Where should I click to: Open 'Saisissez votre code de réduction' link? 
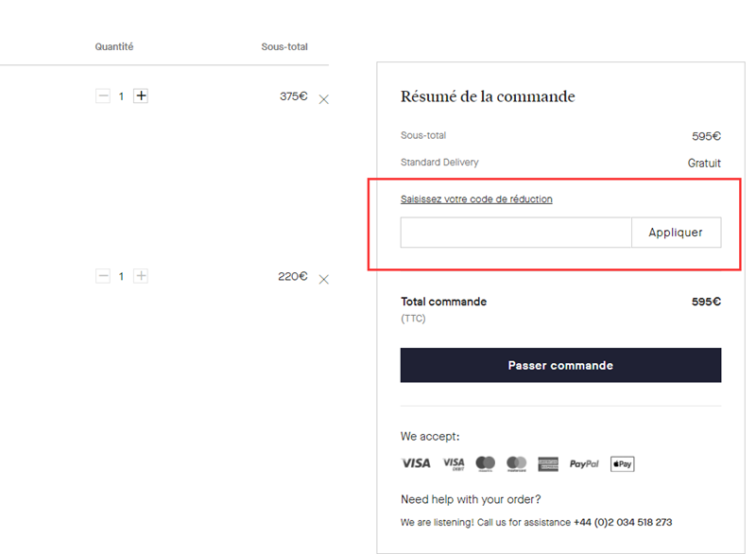476,199
